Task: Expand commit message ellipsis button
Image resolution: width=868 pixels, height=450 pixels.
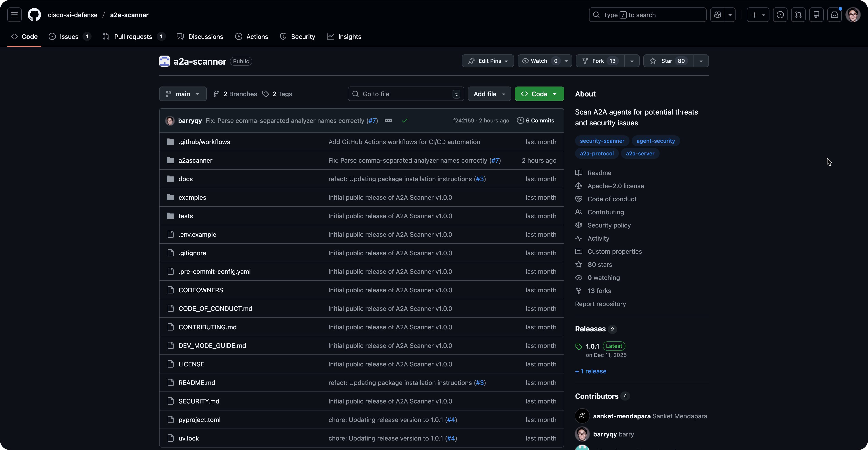Action: click(388, 121)
